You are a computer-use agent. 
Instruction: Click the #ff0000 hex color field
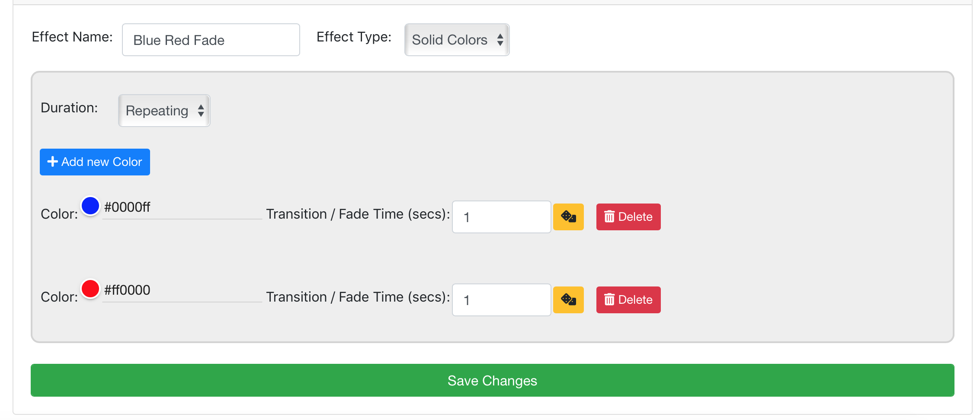coord(182,290)
